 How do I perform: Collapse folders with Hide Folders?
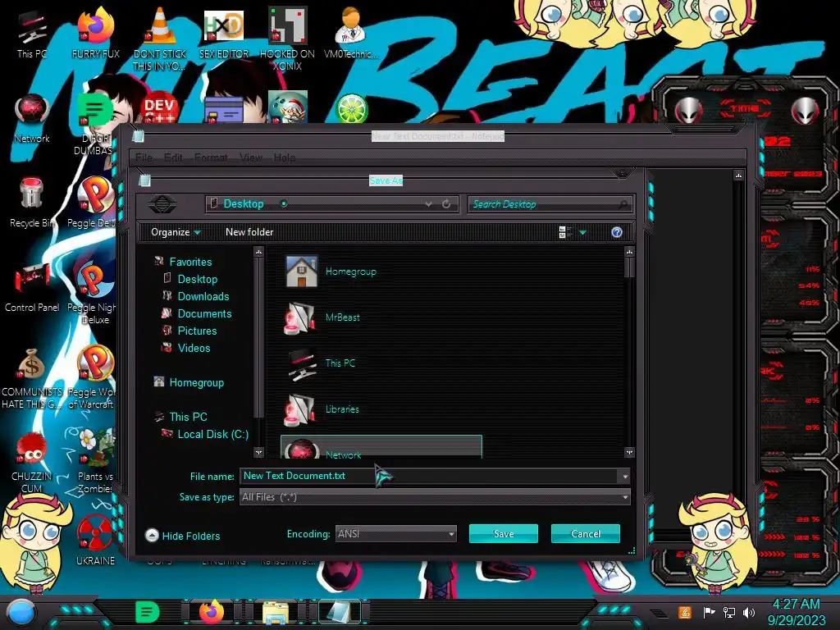pyautogui.click(x=183, y=536)
